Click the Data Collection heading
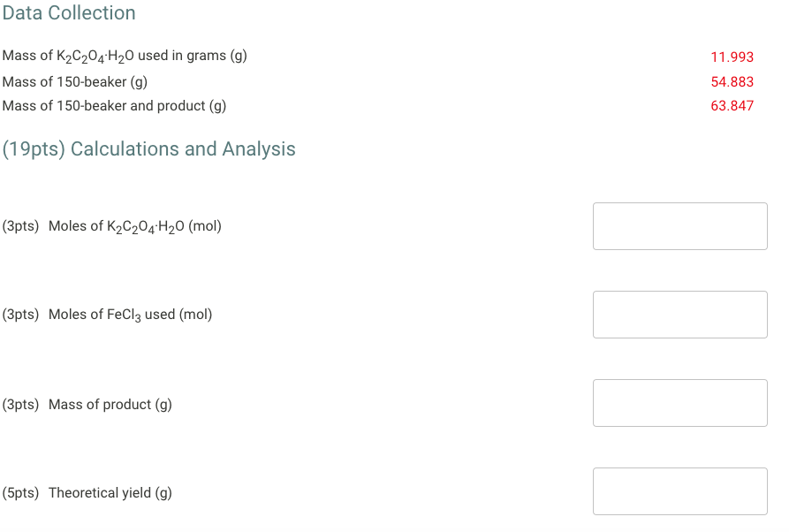This screenshot has width=789, height=532. 69,12
